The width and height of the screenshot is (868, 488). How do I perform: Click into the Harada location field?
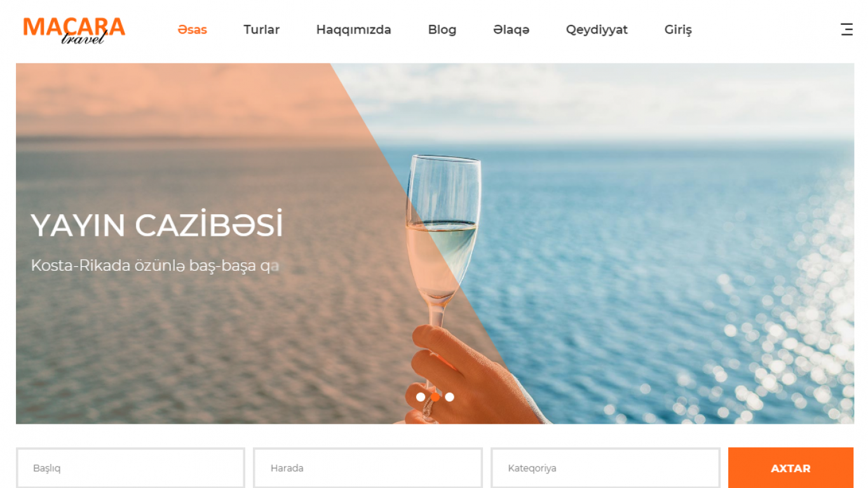coord(368,468)
